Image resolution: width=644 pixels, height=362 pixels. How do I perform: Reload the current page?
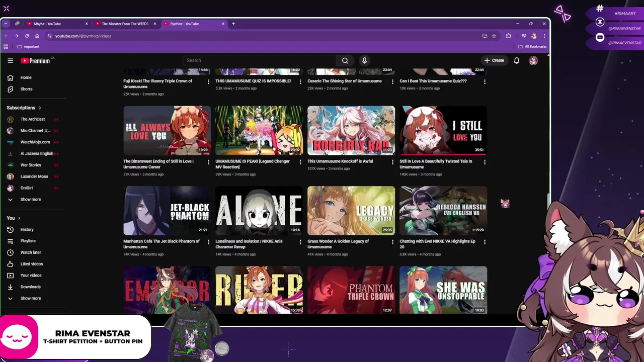[27, 36]
